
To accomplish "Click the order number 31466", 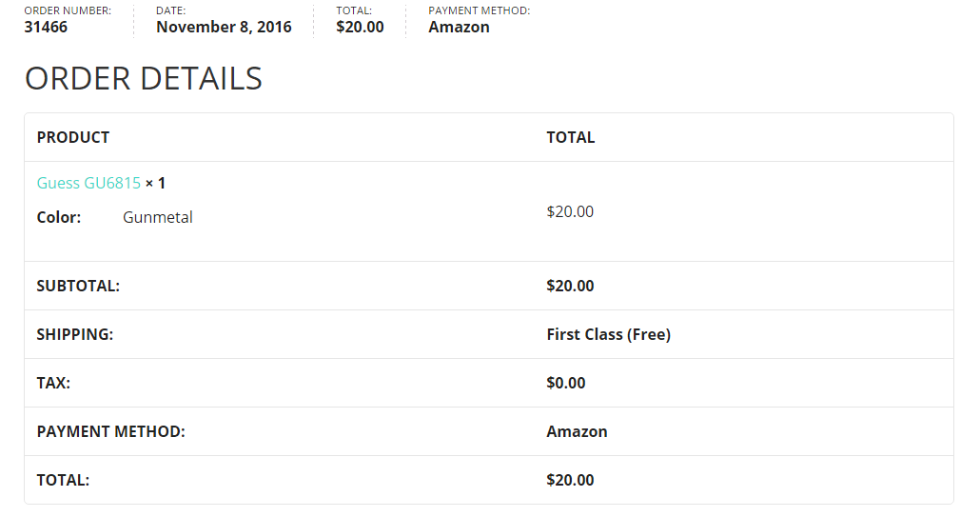I will 46,27.
